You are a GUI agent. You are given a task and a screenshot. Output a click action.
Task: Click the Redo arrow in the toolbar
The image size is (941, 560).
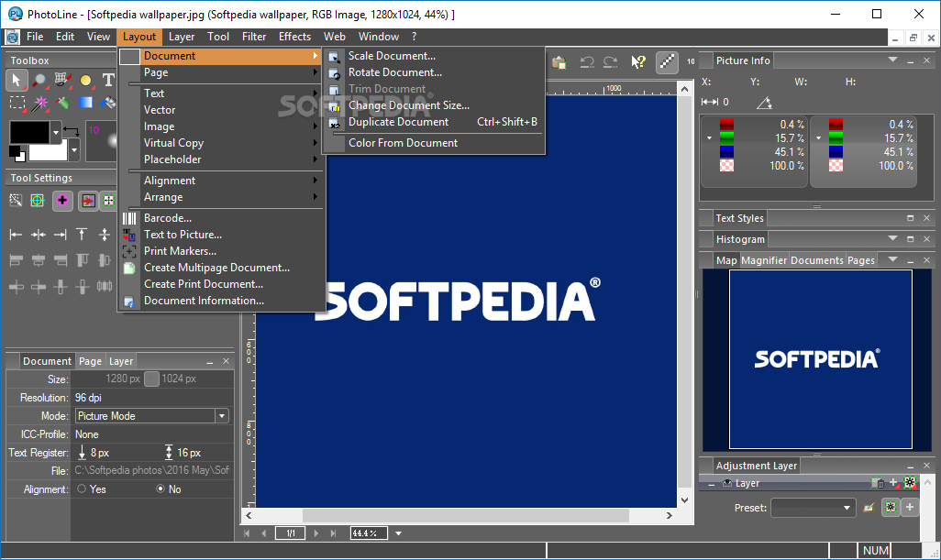coord(610,61)
